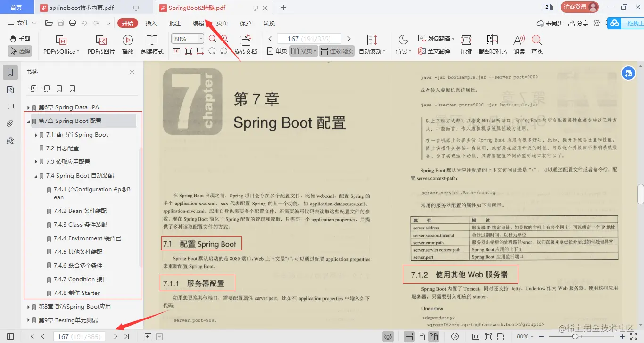Click 朗读 read aloud icon
Viewport: 644px width, 343px height.
pyautogui.click(x=519, y=45)
